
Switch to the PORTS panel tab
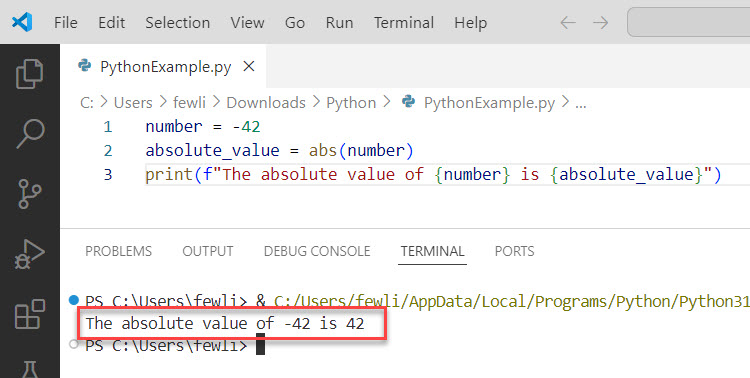[x=514, y=251]
